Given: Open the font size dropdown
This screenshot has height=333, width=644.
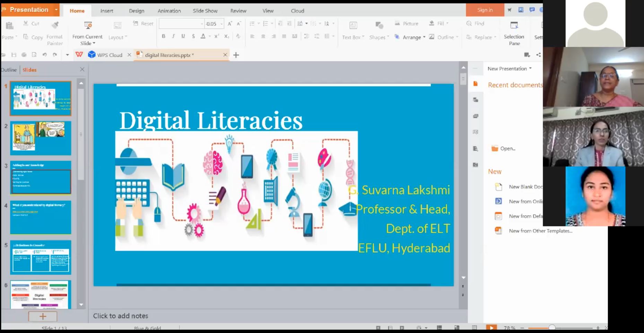Looking at the screenshot, I should coord(221,24).
